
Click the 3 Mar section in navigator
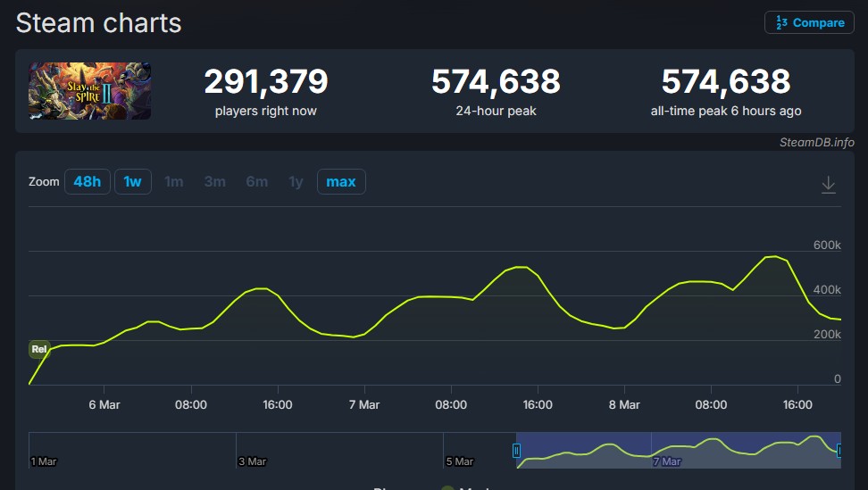[339, 451]
